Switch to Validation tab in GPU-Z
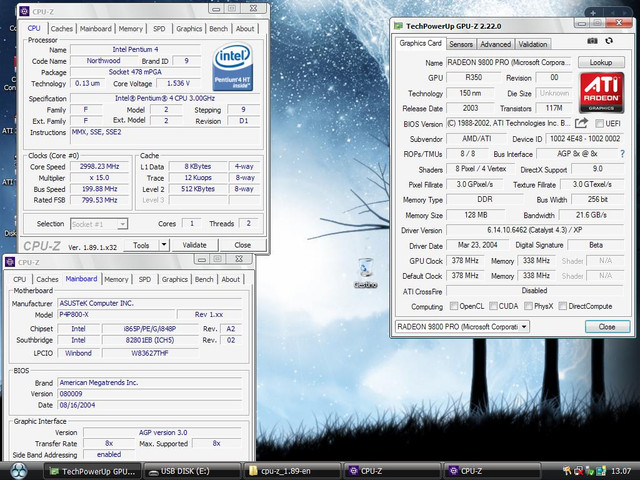Image resolution: width=640 pixels, height=480 pixels. 533,44
